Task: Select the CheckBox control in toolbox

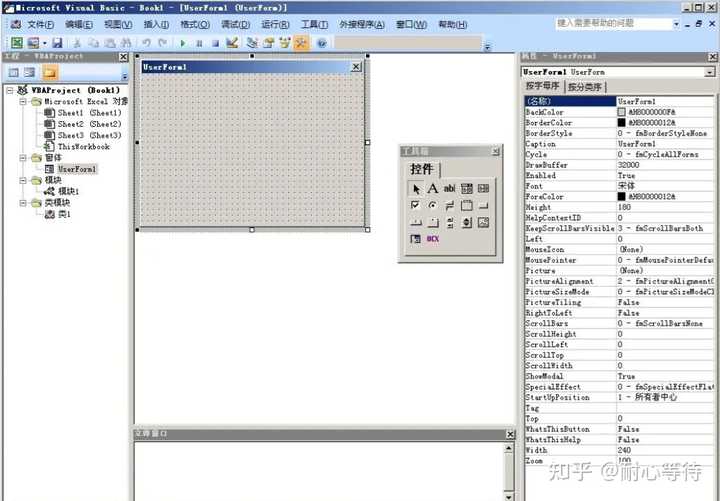Action: 416,206
